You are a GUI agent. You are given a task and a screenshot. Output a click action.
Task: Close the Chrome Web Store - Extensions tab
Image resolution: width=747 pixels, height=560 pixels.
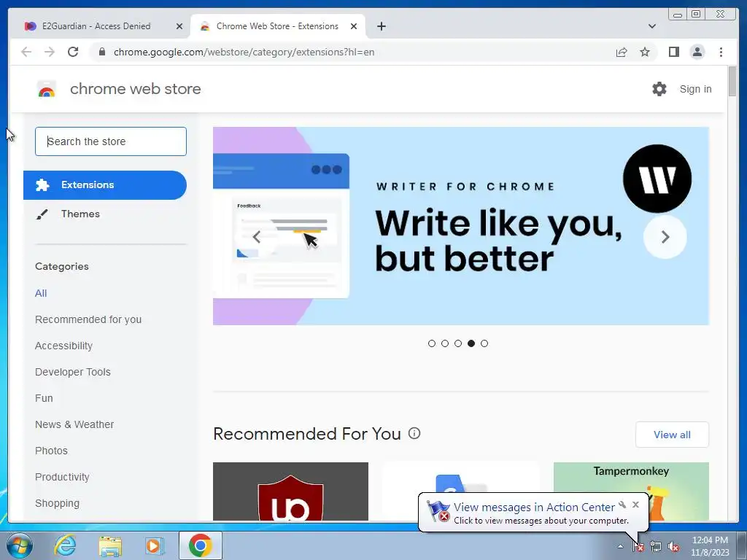pyautogui.click(x=354, y=26)
